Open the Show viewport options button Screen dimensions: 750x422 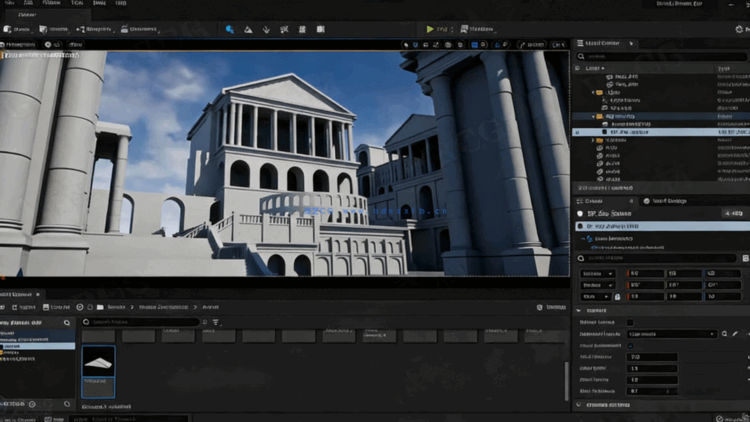tap(76, 44)
